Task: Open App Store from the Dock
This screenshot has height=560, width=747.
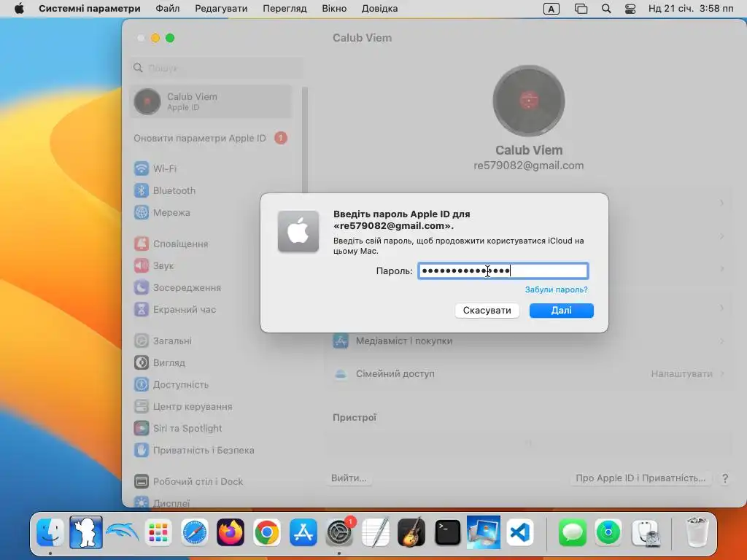Action: tap(303, 532)
